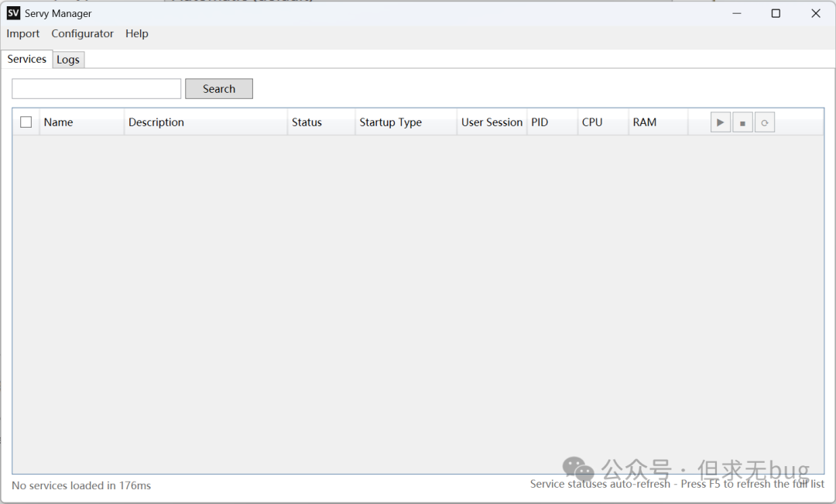Select the Services tab
Image resolution: width=836 pixels, height=504 pixels.
click(27, 59)
